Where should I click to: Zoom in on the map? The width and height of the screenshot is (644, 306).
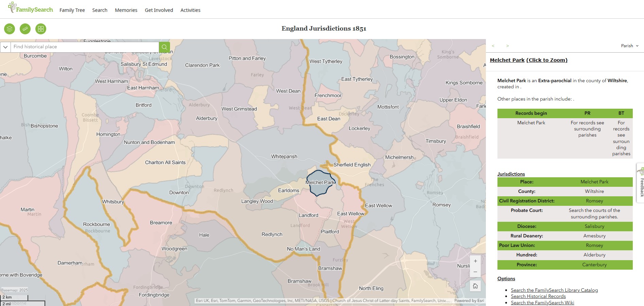[475, 261]
